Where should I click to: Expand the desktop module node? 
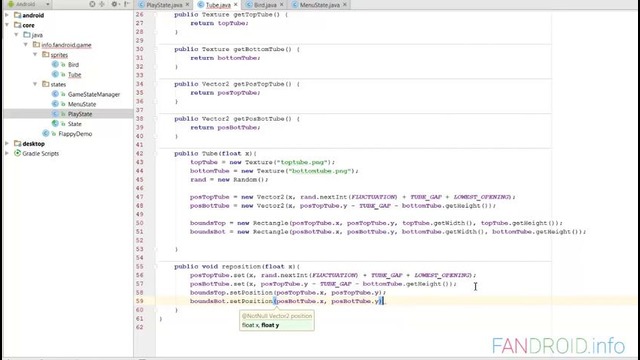point(7,143)
